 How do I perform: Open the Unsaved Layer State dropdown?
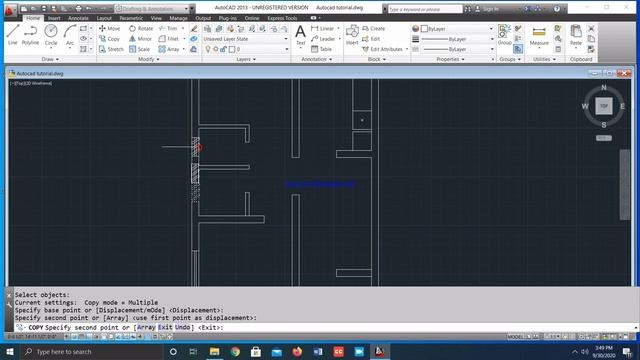click(x=246, y=39)
